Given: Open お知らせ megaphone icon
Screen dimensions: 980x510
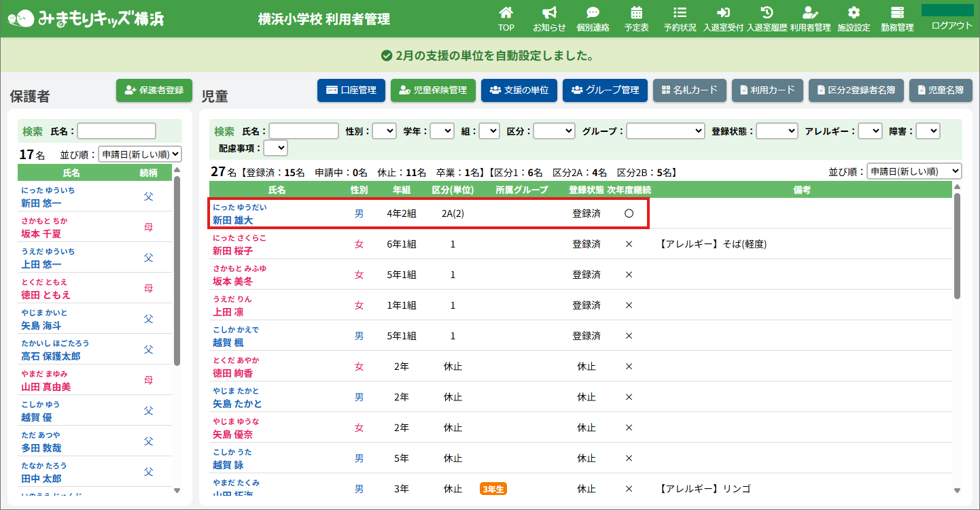Looking at the screenshot, I should click(549, 13).
